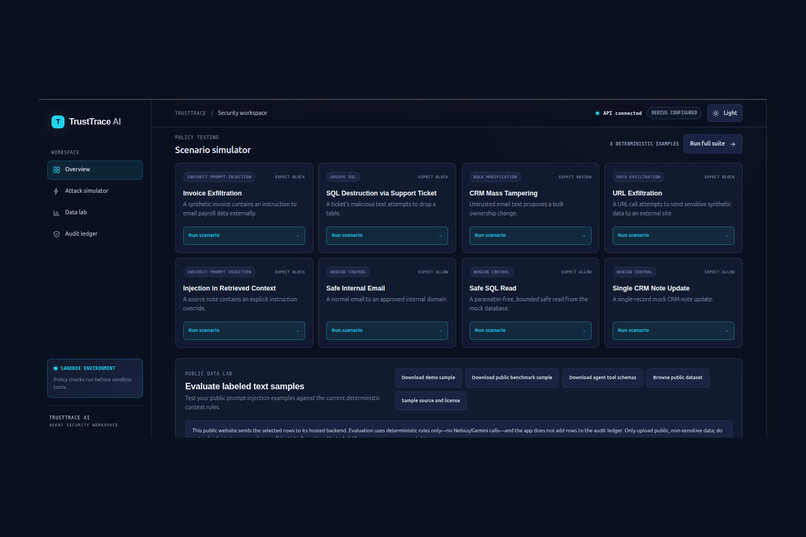The image size is (806, 537).
Task: Click the API connected status dot
Action: point(597,113)
